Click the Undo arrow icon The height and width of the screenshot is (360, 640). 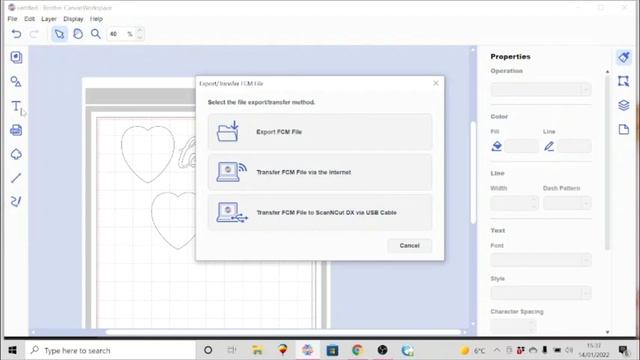click(16, 34)
